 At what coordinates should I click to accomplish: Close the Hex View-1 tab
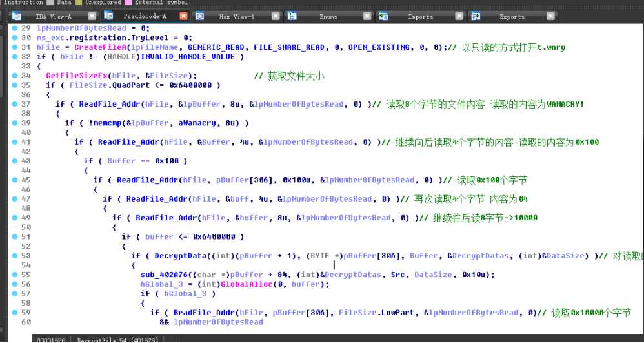[x=276, y=16]
